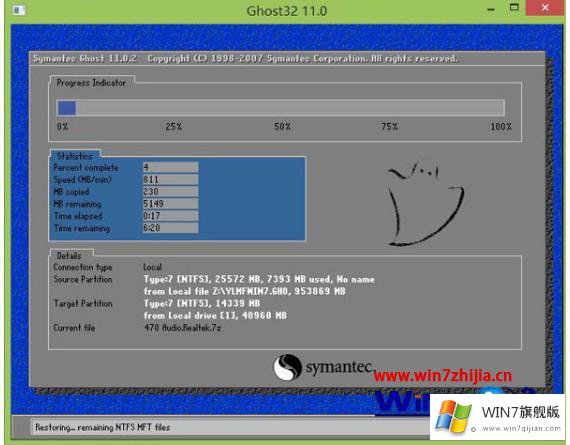Image resolution: width=570 pixels, height=445 pixels.
Task: Click the Time remaining label
Action: point(82,228)
